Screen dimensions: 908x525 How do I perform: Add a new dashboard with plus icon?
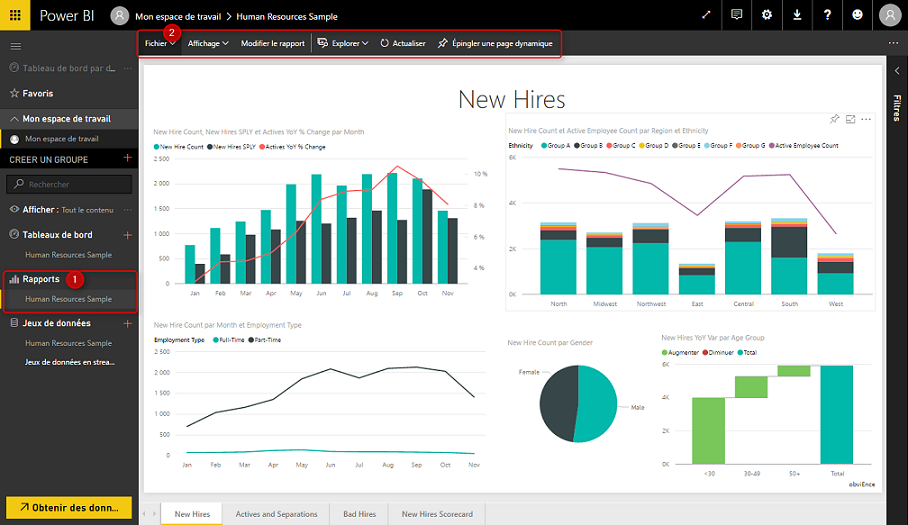[x=127, y=235]
